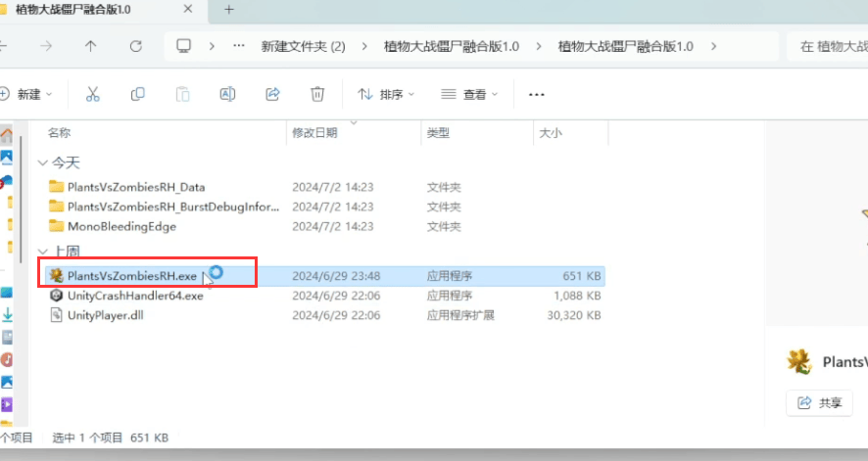
Task: Select the PlantsVsZombiesRH_BurstDebugInfor... folder name
Action: (173, 207)
